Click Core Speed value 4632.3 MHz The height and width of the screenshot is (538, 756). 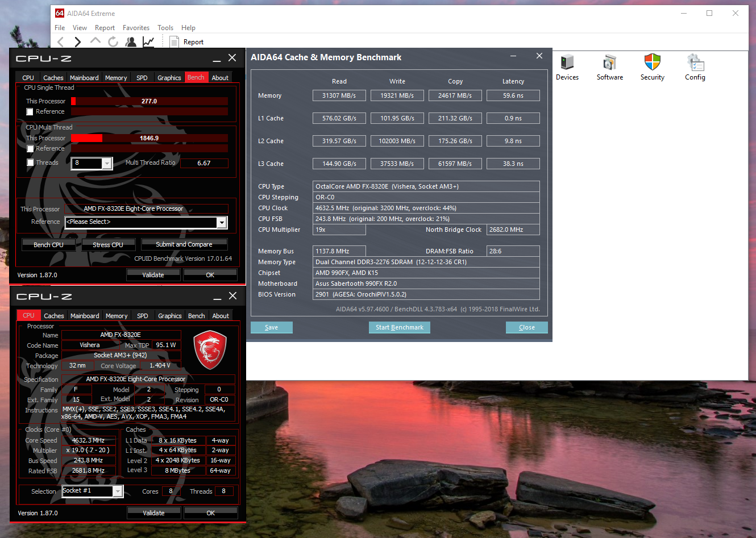tap(89, 440)
